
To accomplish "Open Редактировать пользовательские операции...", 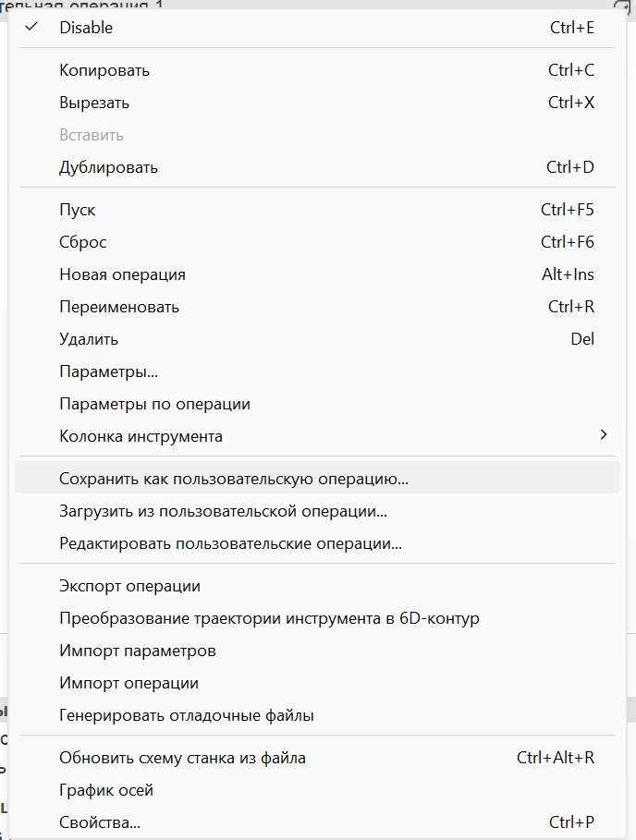I will (x=230, y=543).
